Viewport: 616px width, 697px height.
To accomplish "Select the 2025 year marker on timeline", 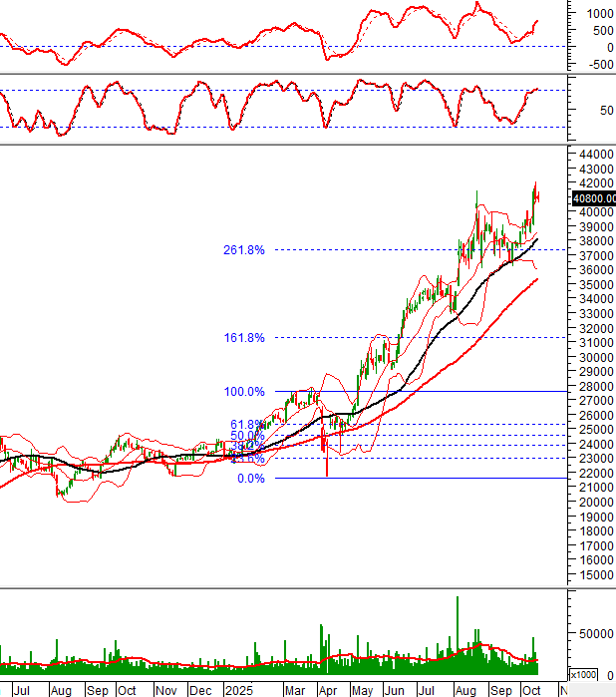I will tap(239, 690).
